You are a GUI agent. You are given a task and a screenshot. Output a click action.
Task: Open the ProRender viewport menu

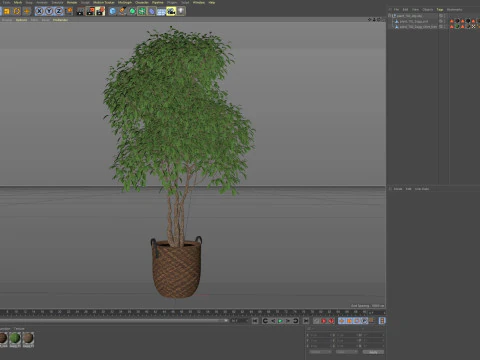point(60,20)
